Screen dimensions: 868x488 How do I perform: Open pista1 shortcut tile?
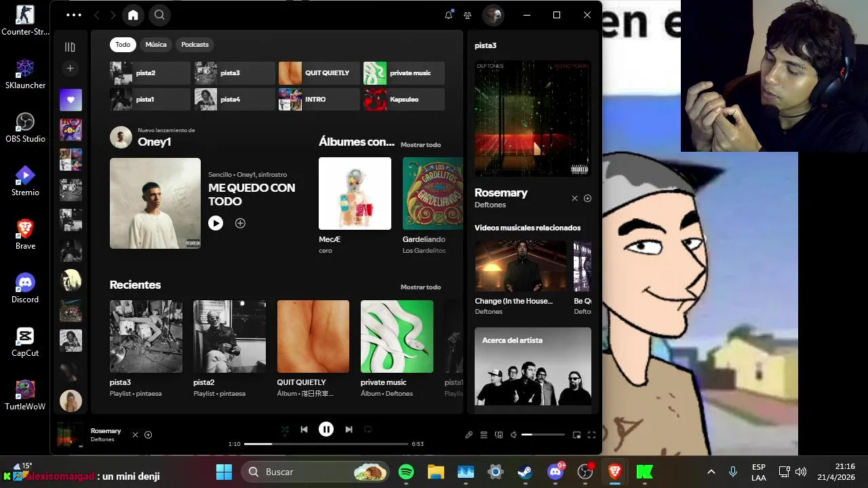pyautogui.click(x=150, y=99)
